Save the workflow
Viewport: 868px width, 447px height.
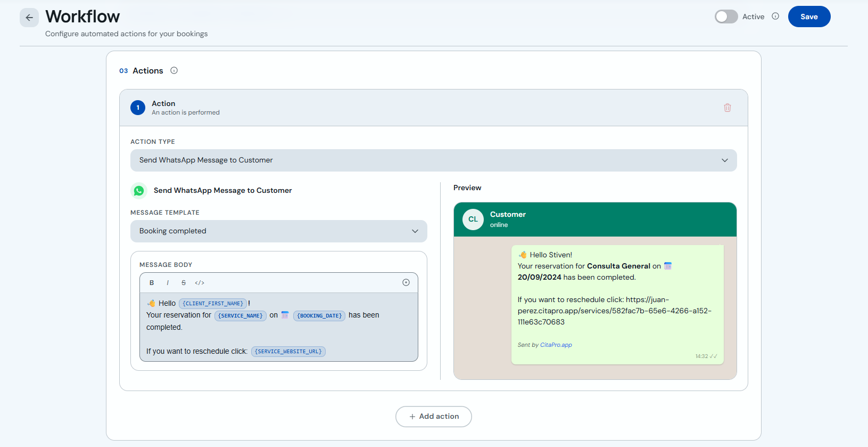(x=809, y=17)
